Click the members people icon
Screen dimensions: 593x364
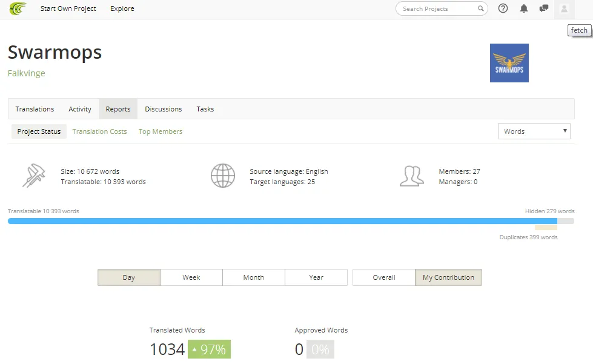411,176
